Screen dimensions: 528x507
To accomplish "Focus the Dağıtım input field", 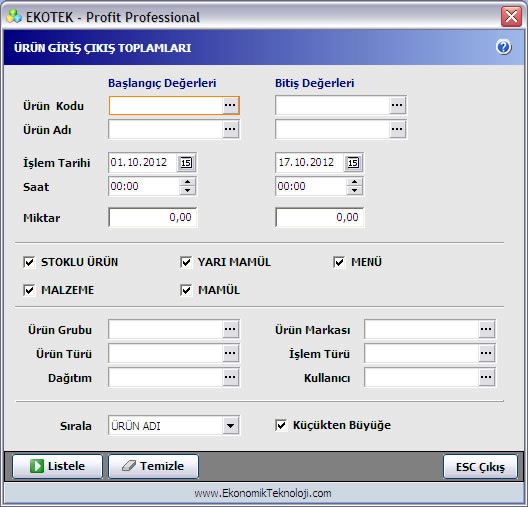I will (166, 377).
